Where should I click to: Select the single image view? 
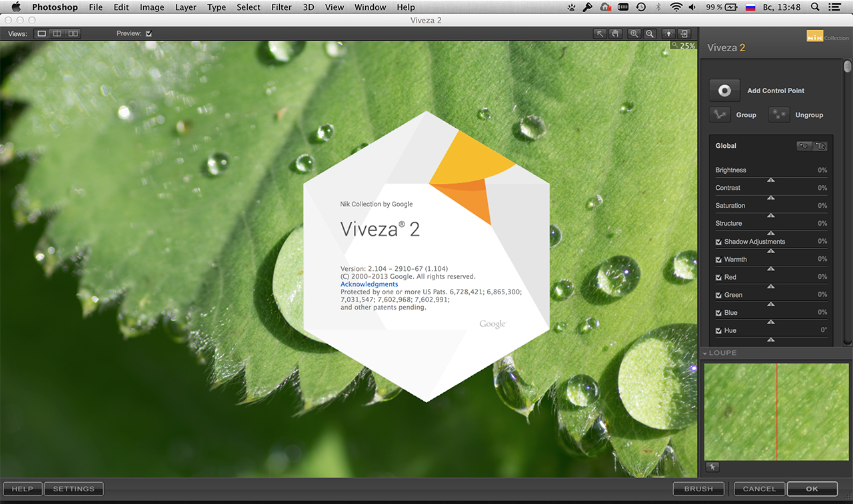pyautogui.click(x=42, y=33)
